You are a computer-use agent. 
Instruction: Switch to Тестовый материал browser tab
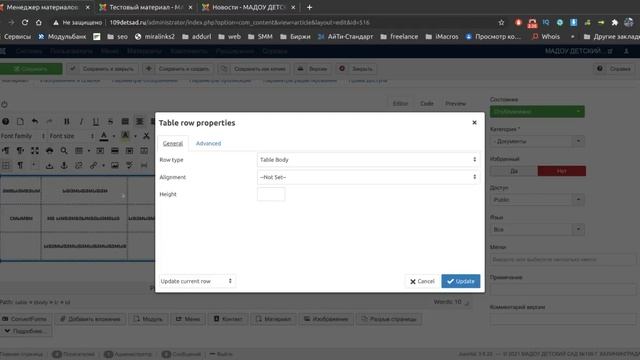(x=146, y=7)
